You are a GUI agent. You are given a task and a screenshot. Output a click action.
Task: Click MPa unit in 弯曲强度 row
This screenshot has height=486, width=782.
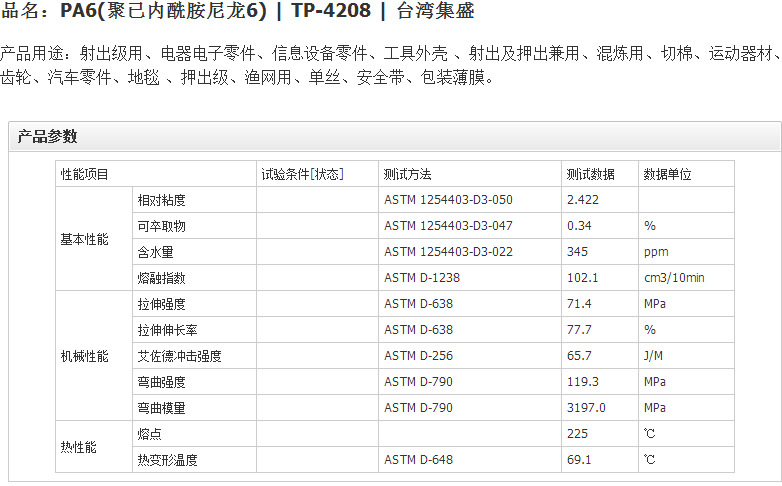coord(655,381)
